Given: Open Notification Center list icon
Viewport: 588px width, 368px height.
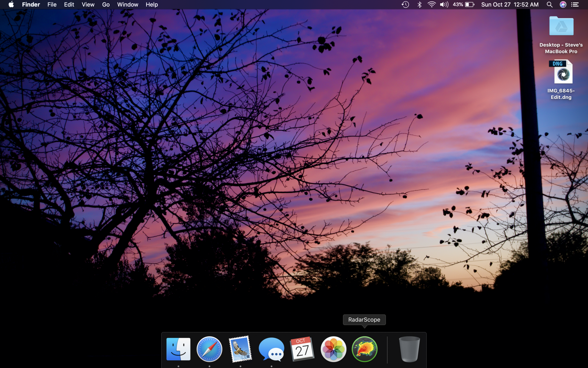Looking at the screenshot, I should pyautogui.click(x=575, y=4).
